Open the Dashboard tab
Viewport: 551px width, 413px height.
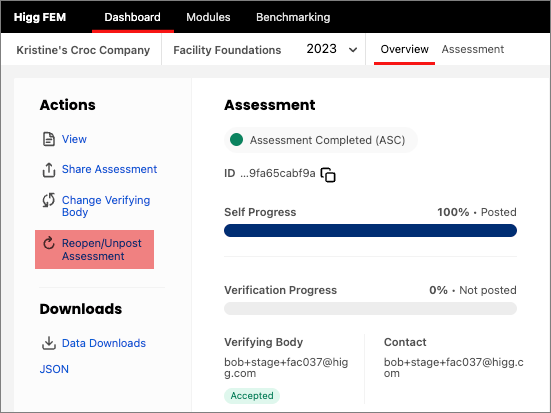(132, 17)
